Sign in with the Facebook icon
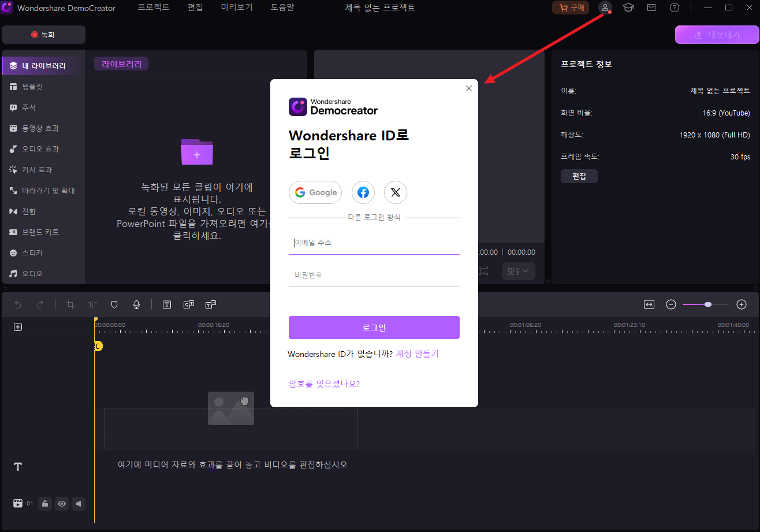 click(363, 192)
